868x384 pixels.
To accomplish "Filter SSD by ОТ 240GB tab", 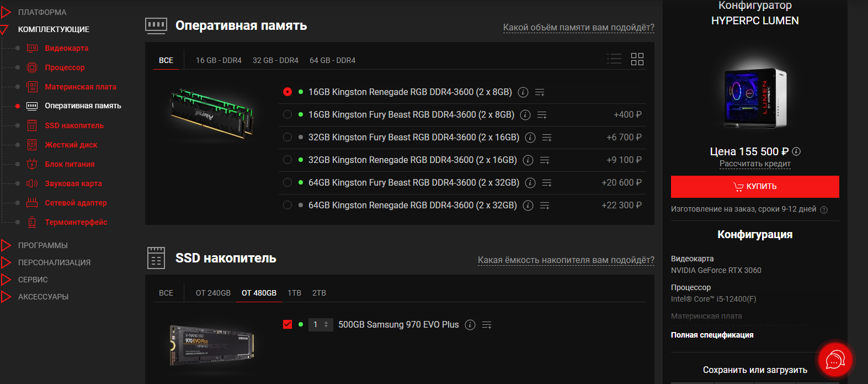I will tap(213, 293).
